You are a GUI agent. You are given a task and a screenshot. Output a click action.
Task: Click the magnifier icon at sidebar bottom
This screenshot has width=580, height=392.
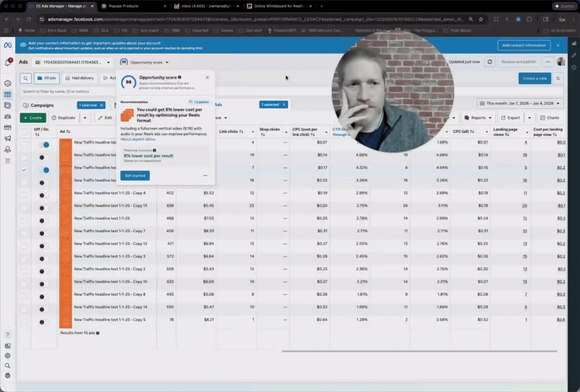pyautogui.click(x=7, y=366)
